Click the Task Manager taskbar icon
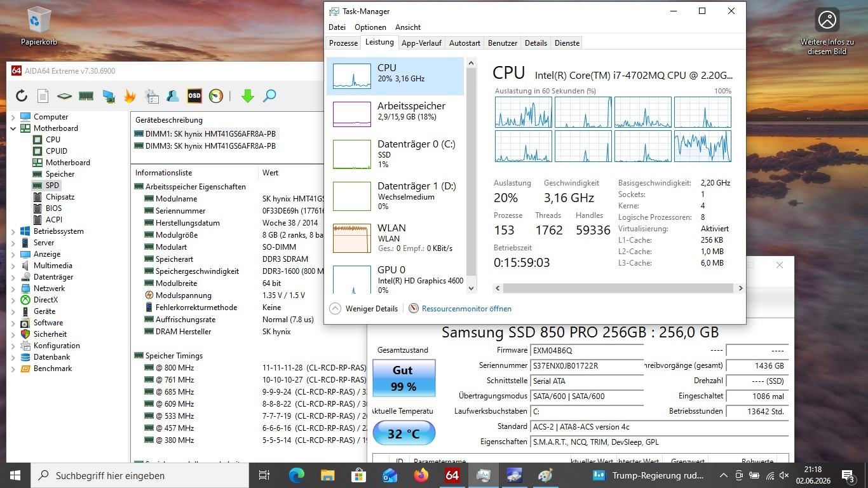 pyautogui.click(x=483, y=475)
